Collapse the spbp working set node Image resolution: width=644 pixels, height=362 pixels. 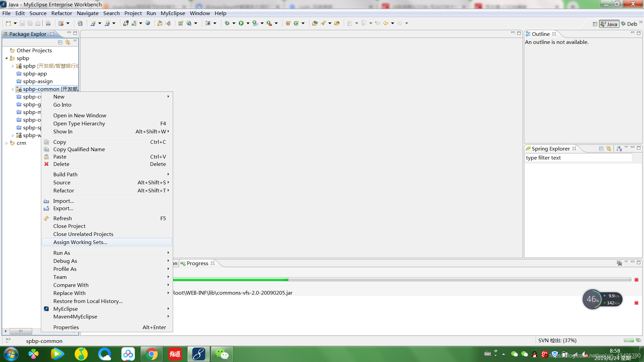pos(6,58)
